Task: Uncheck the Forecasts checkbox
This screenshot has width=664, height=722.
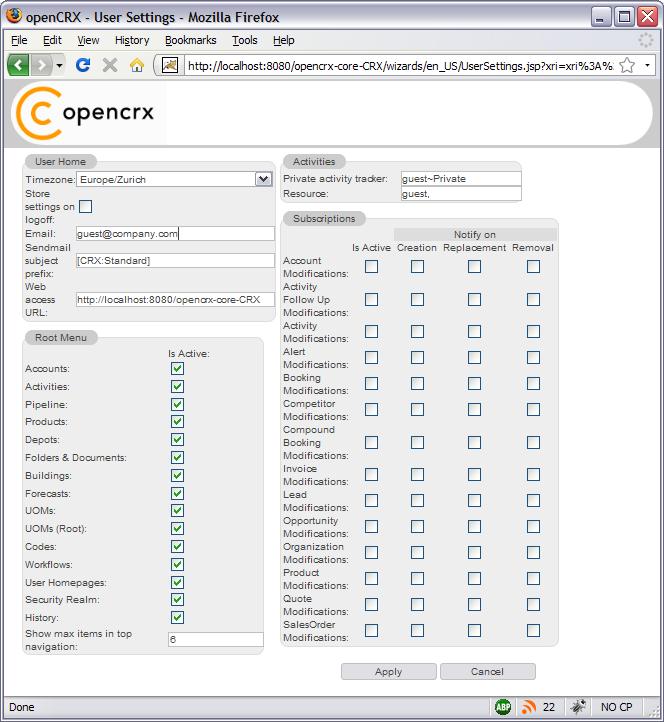Action: [177, 493]
